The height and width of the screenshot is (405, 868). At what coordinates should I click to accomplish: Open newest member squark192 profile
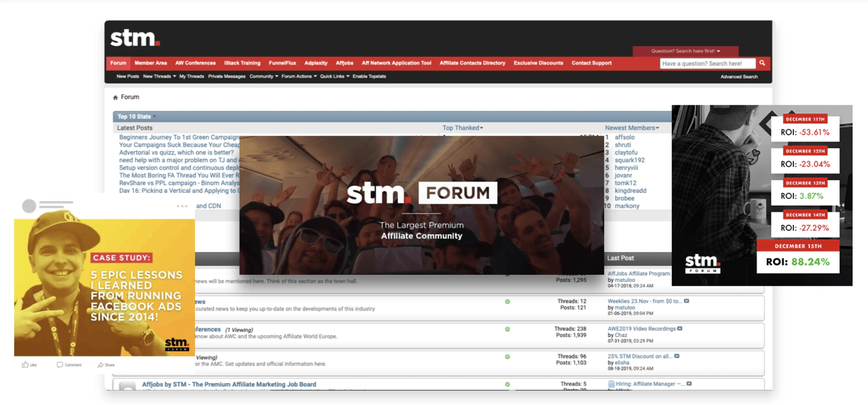tap(629, 160)
